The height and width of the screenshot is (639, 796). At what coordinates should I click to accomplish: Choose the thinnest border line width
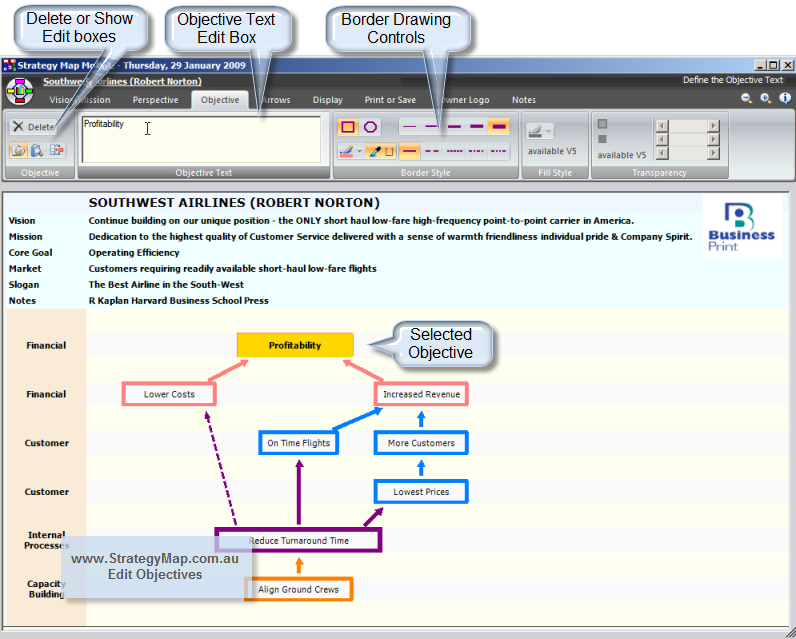(410, 126)
